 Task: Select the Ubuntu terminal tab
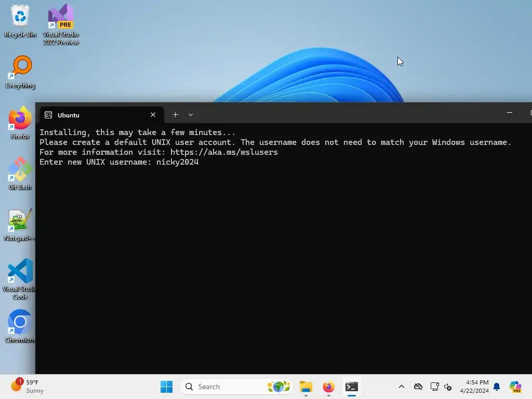101,115
